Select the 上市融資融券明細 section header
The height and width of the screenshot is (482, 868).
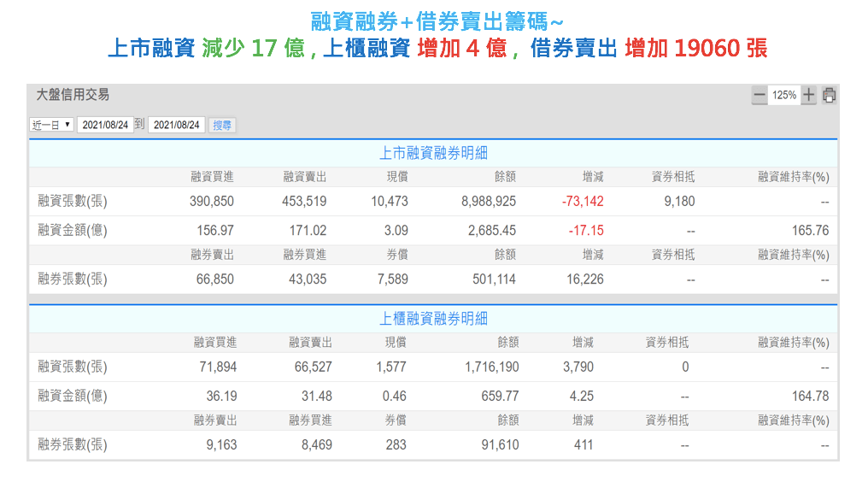point(433,154)
